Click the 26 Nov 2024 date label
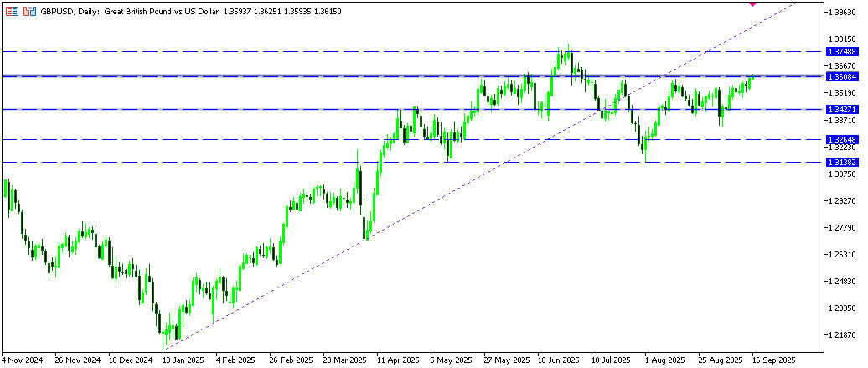868x368 pixels. 77,359
